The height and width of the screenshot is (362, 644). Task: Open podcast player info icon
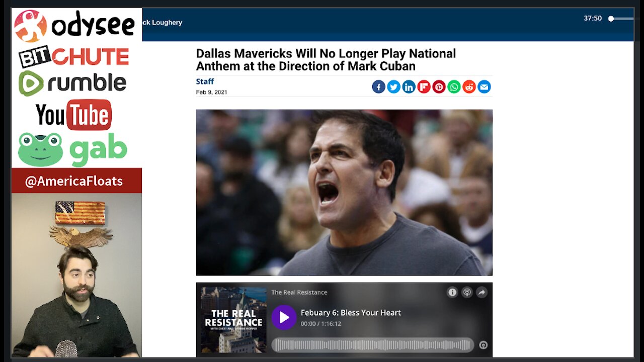452,292
